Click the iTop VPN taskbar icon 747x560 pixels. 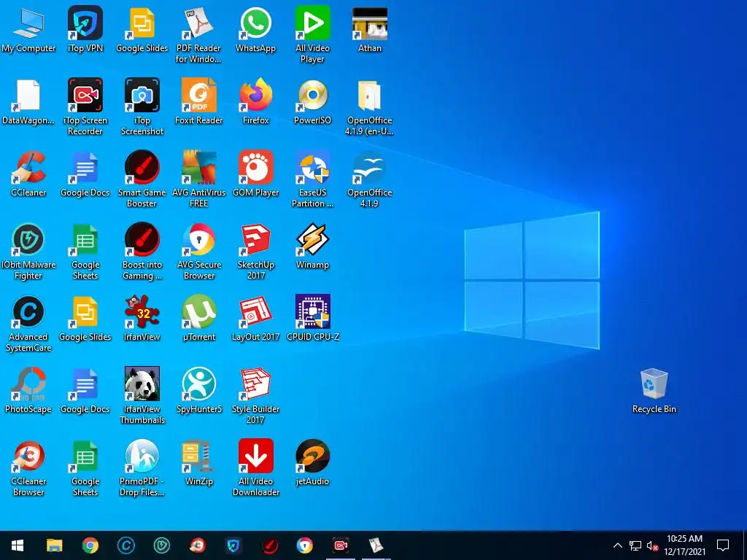pyautogui.click(x=233, y=545)
